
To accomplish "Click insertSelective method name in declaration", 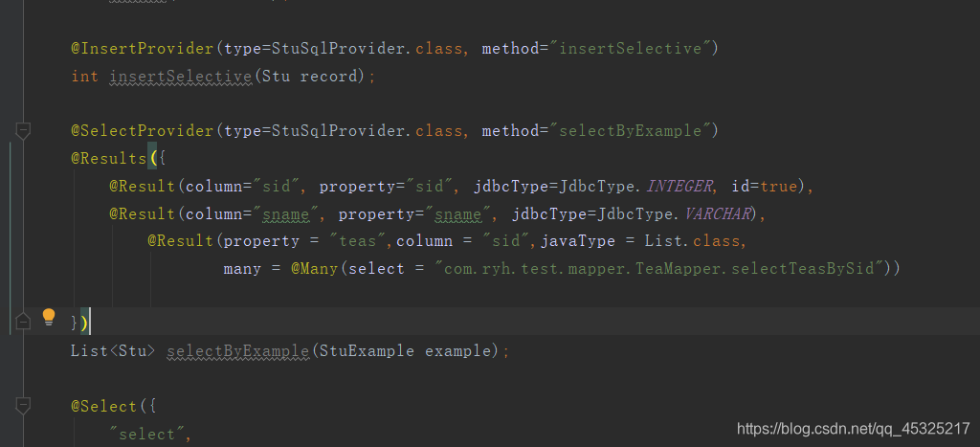I will coord(181,77).
